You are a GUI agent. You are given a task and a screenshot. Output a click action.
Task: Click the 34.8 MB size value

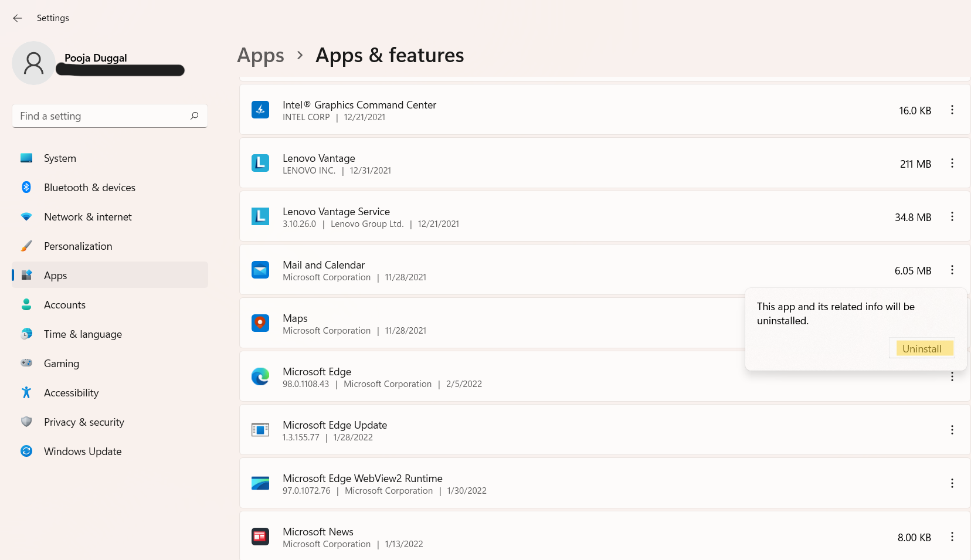(x=913, y=217)
